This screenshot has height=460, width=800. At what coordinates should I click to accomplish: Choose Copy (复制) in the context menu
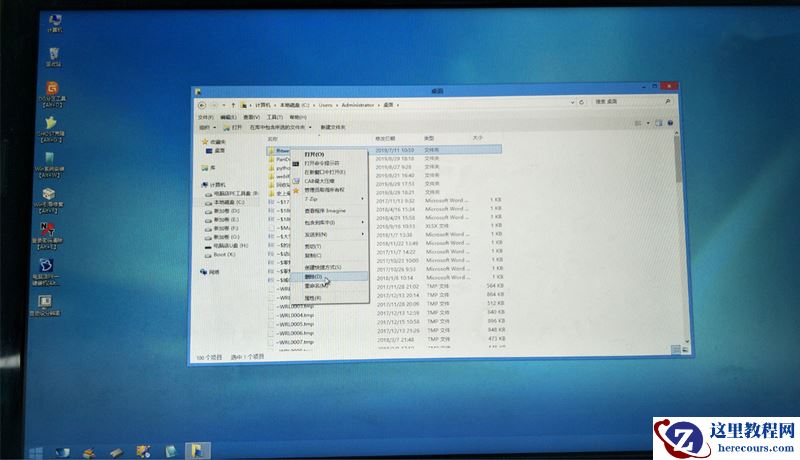pyautogui.click(x=329, y=255)
